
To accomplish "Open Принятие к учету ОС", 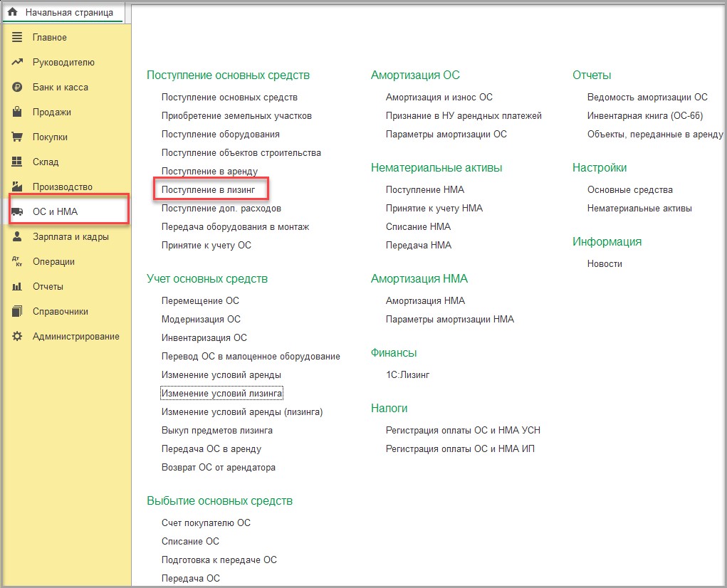I will click(x=206, y=246).
